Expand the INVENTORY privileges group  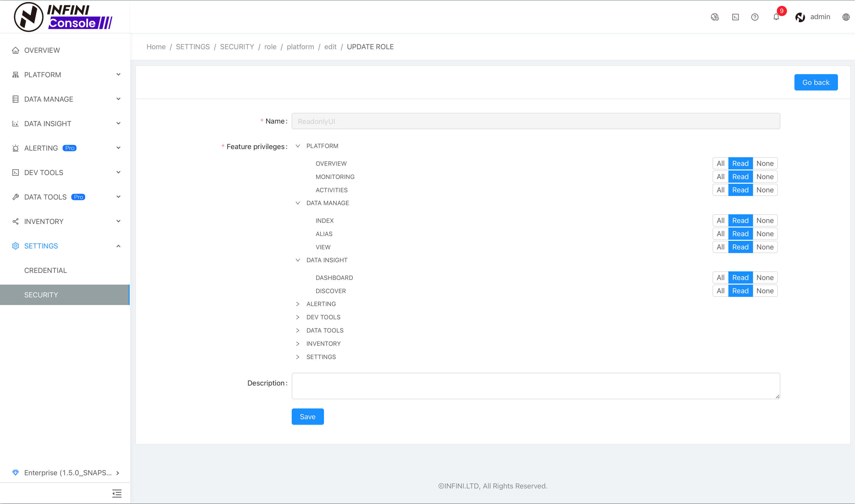click(298, 344)
